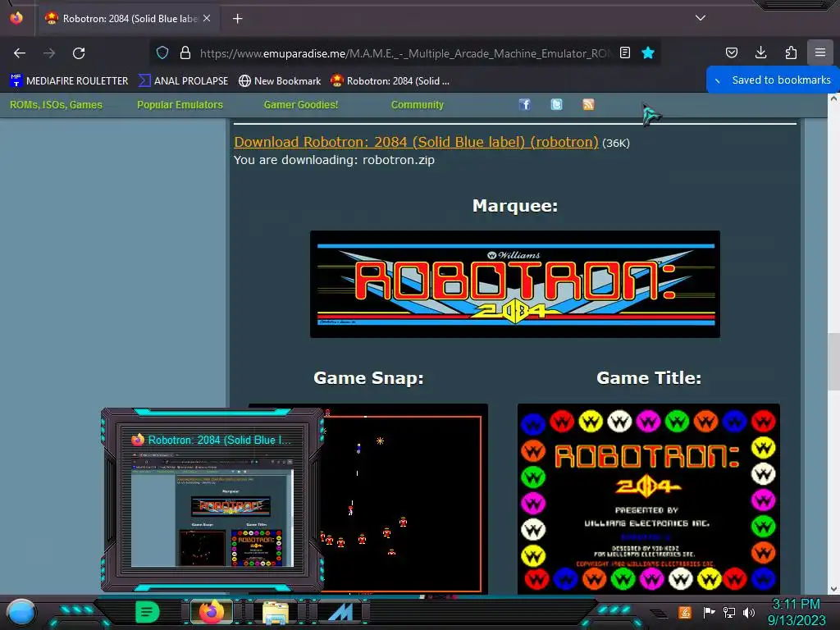View site security padlock info
This screenshot has height=630, width=840.
tap(185, 52)
